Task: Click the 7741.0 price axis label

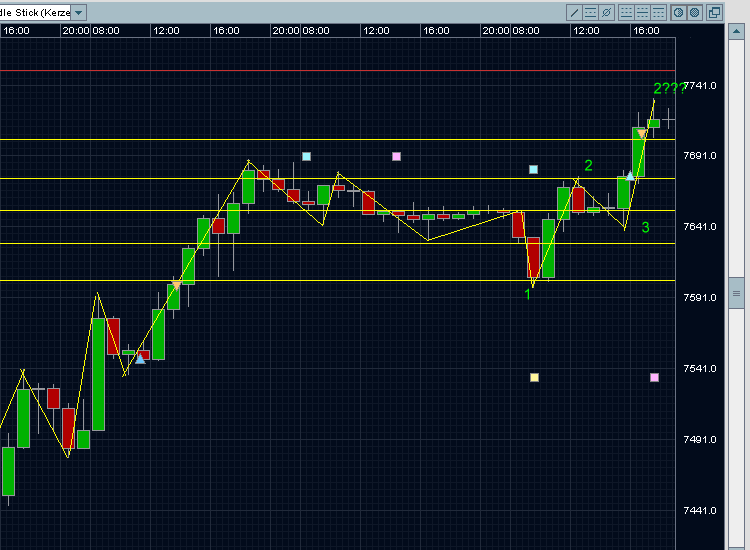Action: point(701,86)
